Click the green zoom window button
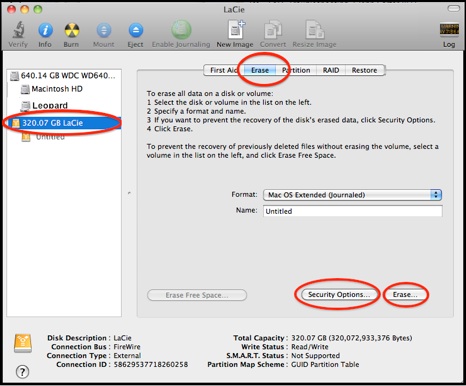Viewport: 466px width, 386px height. (38, 9)
